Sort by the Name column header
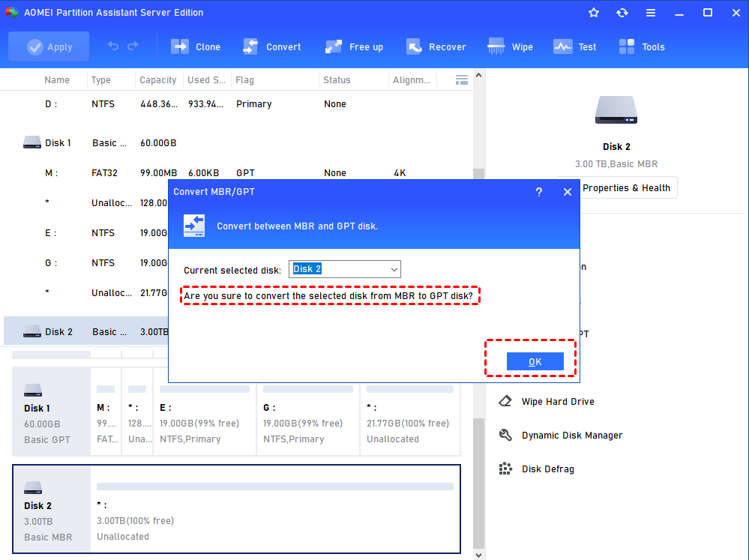Viewport: 749px width, 560px height. coord(57,79)
